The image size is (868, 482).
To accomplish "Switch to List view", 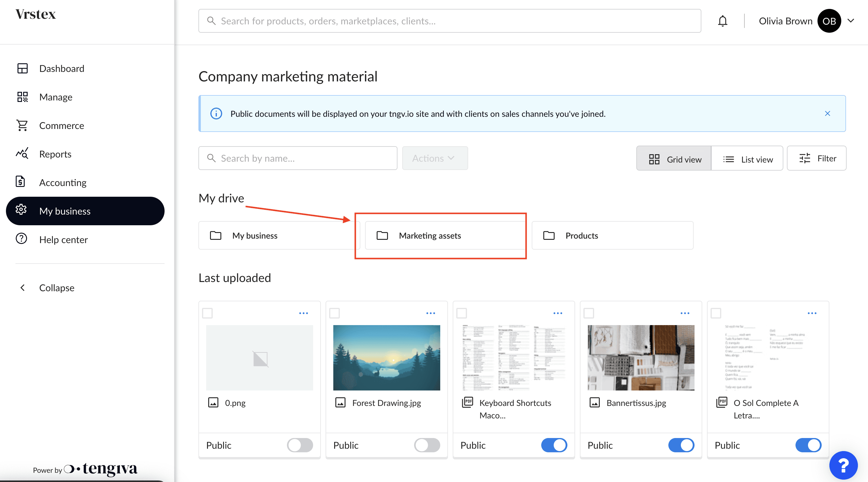I will pos(747,159).
